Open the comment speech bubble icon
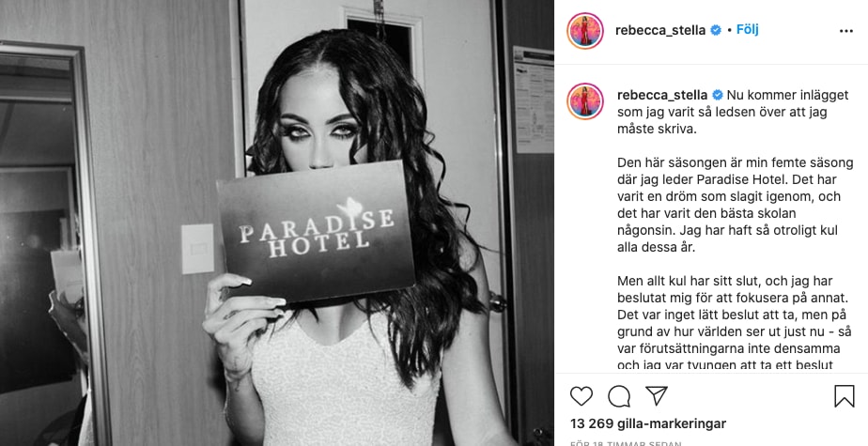This screenshot has height=446, width=868. [619, 396]
